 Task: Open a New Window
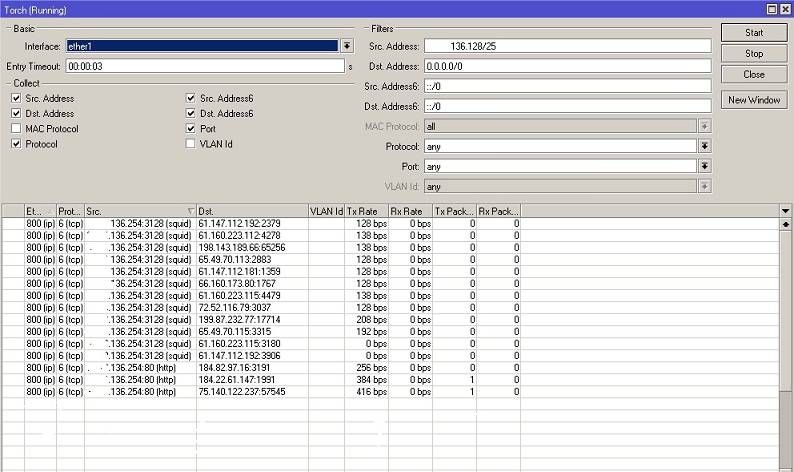(754, 100)
